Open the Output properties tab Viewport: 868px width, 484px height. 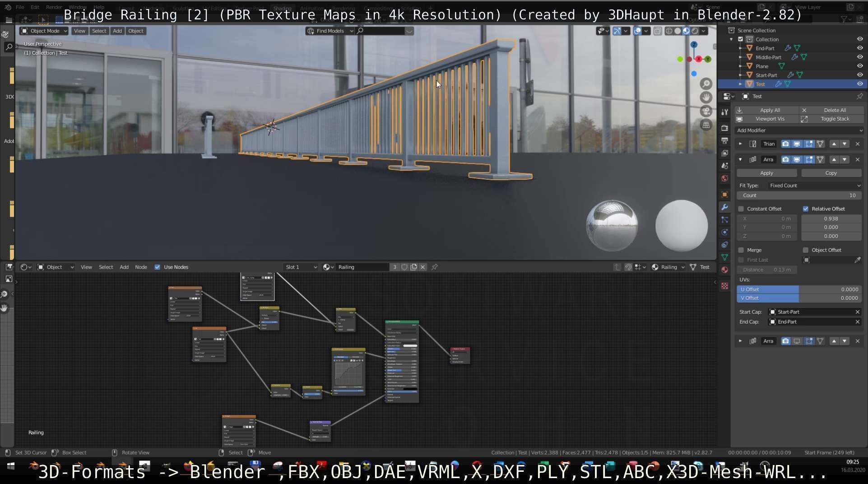(724, 141)
